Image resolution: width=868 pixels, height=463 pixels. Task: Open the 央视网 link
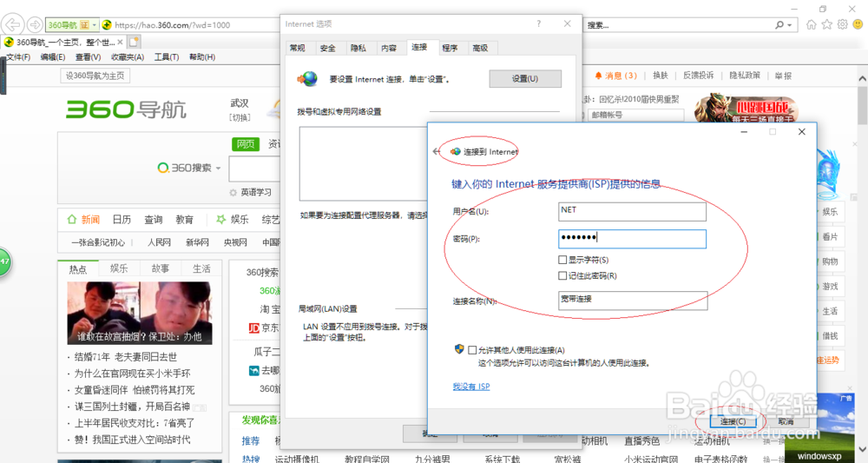tap(235, 242)
